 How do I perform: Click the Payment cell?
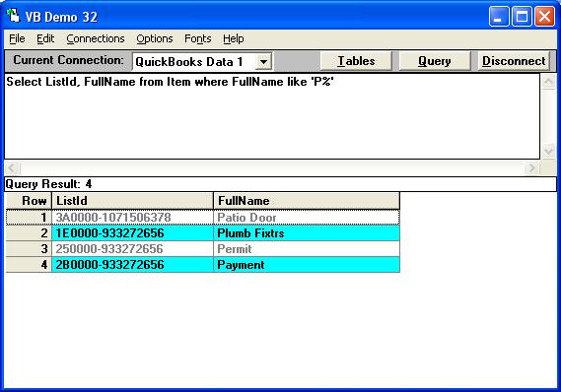pyautogui.click(x=307, y=264)
